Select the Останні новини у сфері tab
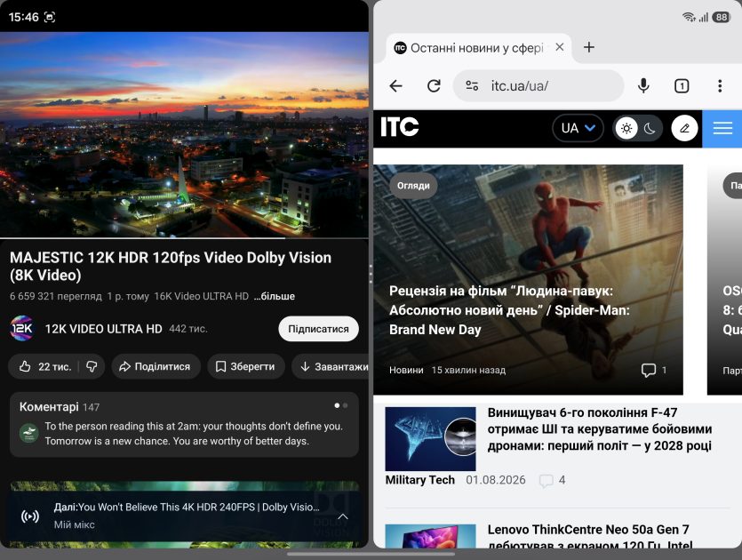This screenshot has height=560, width=742. point(476,48)
